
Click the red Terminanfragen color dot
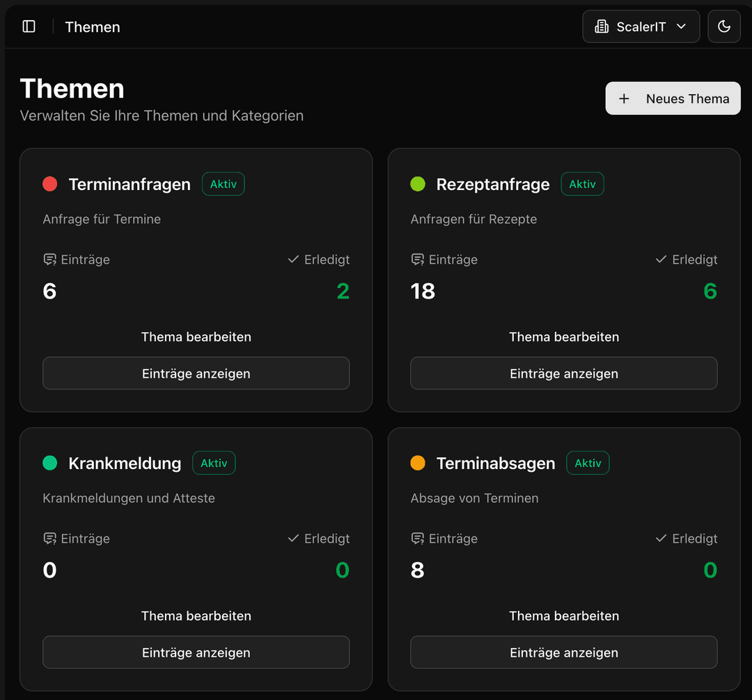coord(49,184)
